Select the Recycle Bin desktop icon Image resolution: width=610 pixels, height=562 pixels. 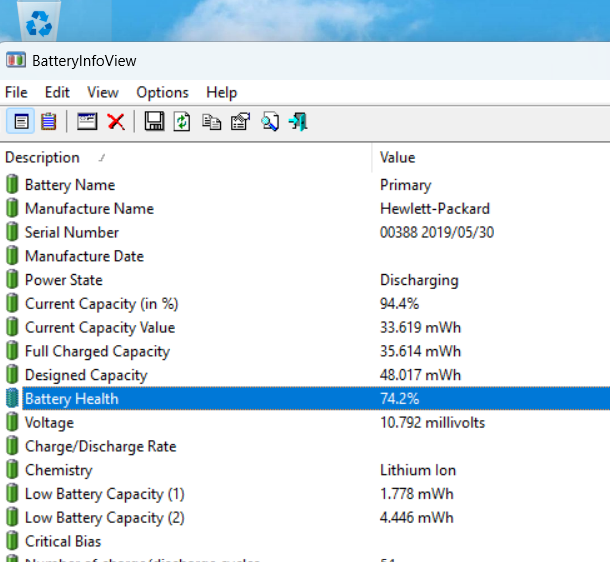(x=39, y=21)
